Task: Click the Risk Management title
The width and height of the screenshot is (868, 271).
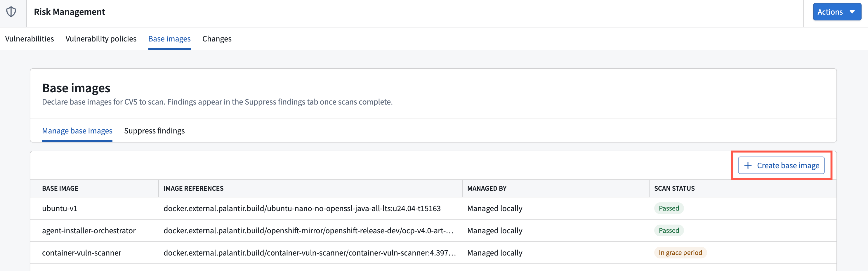Action: 70,12
